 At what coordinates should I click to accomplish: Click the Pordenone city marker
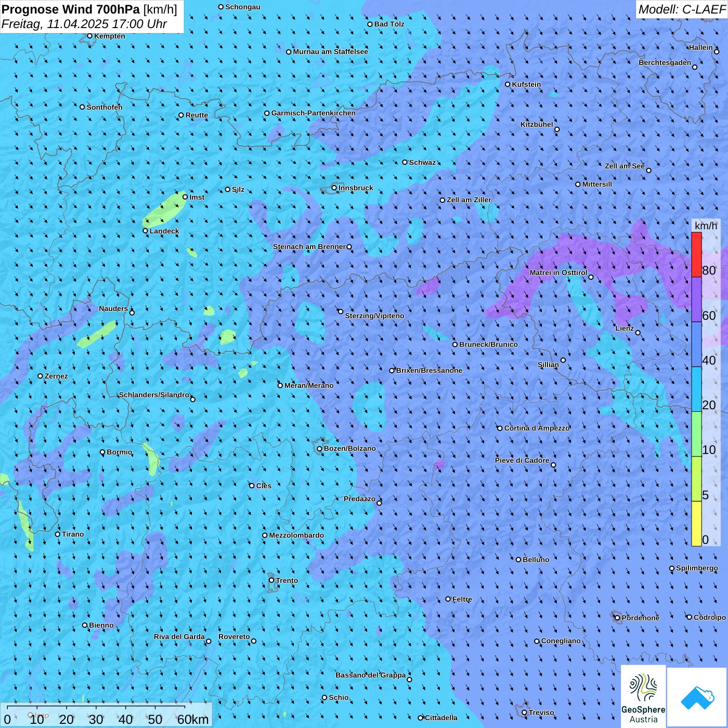pos(618,618)
